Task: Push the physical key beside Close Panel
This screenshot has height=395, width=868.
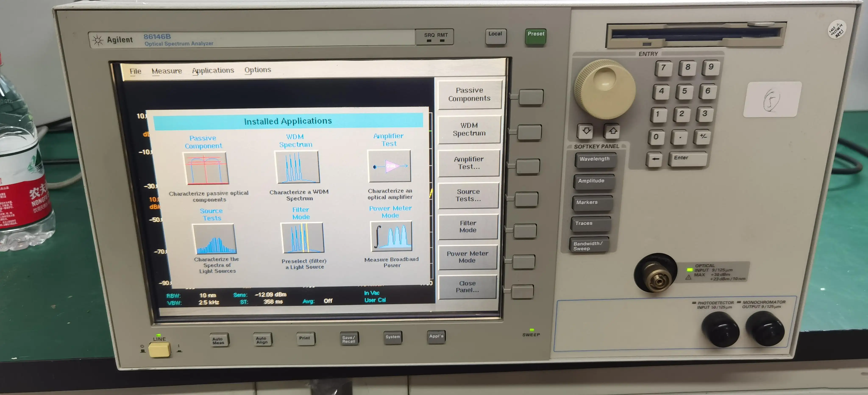Action: [x=522, y=292]
